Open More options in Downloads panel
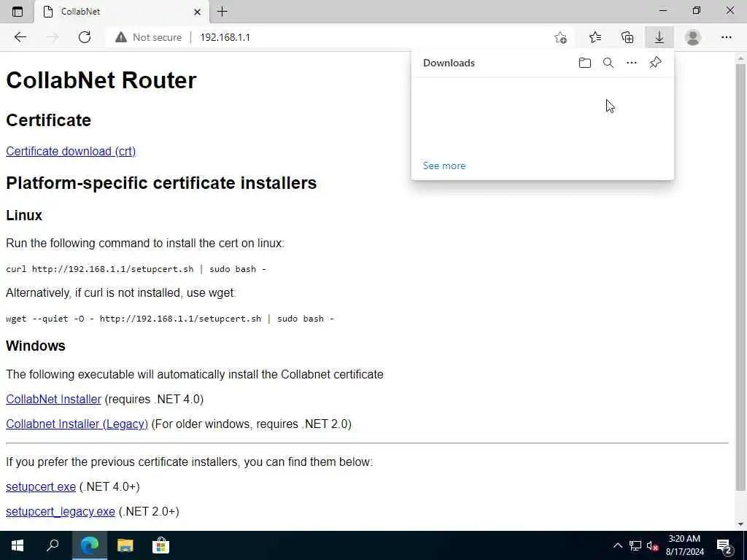The image size is (747, 560). point(632,63)
